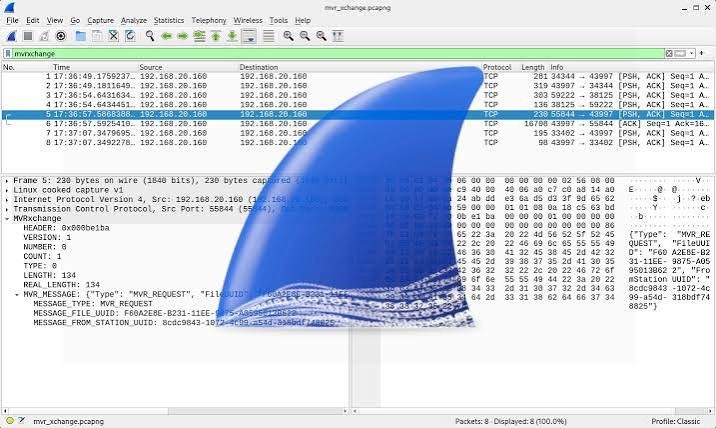Collapse the MVRxchange protocol tree
This screenshot has height=428, width=716.
tap(7, 219)
